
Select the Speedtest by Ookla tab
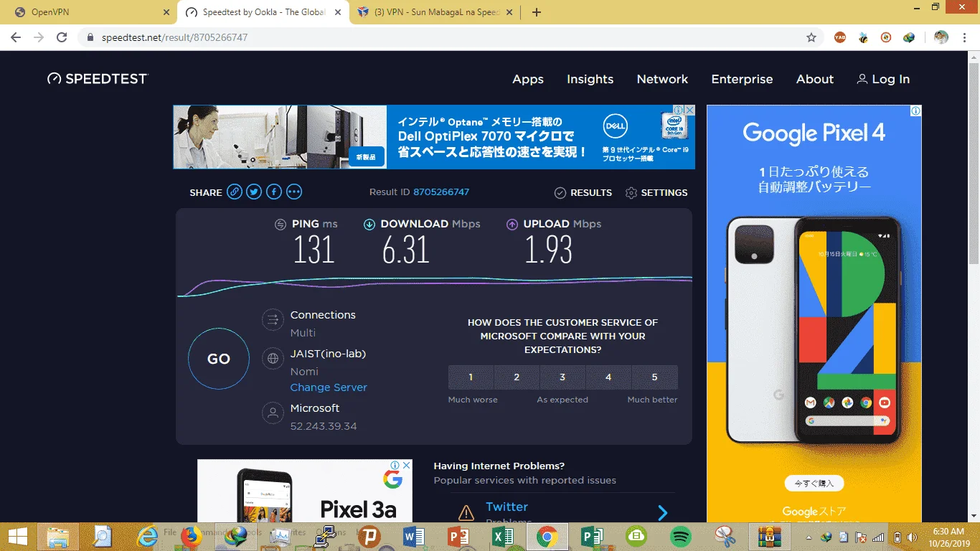(x=263, y=12)
